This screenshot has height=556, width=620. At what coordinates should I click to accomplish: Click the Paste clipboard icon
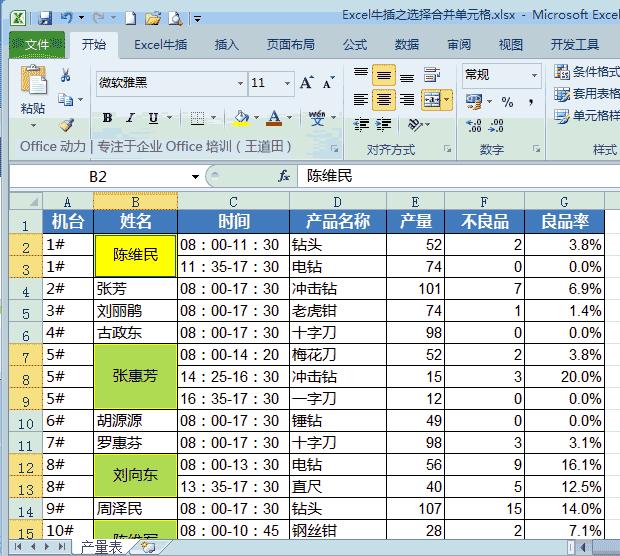[x=33, y=80]
